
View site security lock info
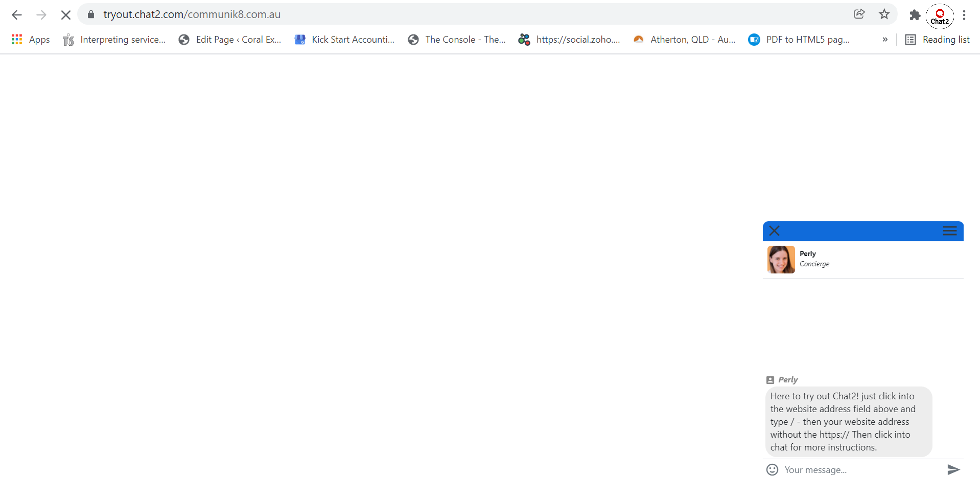(91, 15)
